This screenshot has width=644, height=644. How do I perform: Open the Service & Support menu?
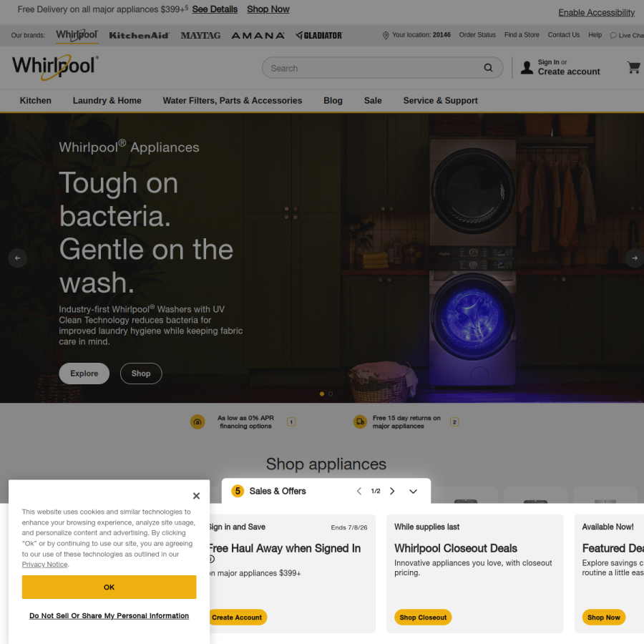(440, 101)
